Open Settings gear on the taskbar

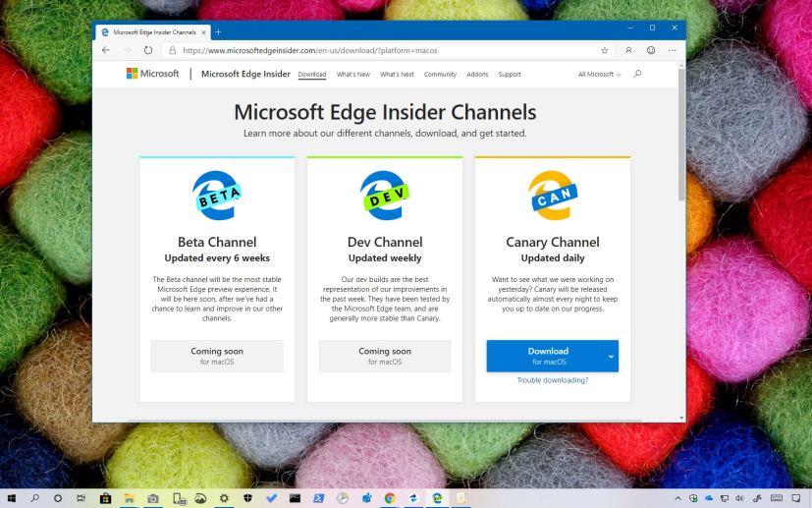pyautogui.click(x=224, y=499)
